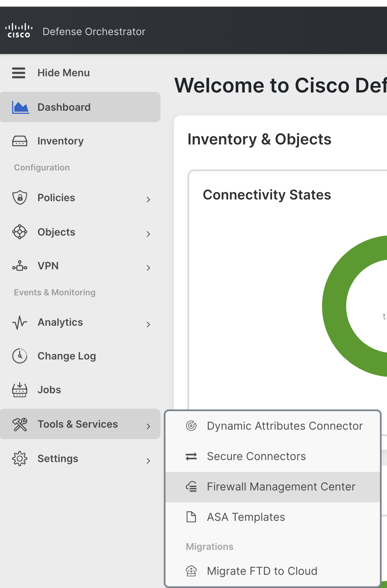Select Dynamic Attributes Connector

(x=273, y=426)
